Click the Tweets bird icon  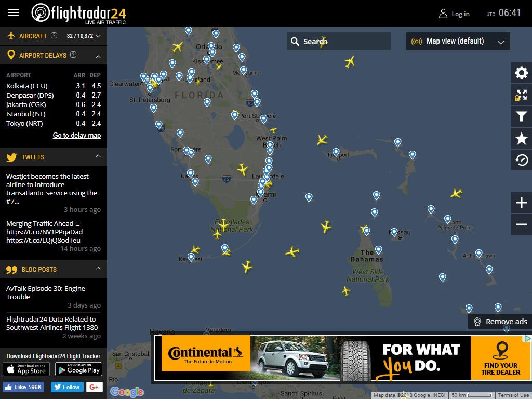(x=11, y=157)
